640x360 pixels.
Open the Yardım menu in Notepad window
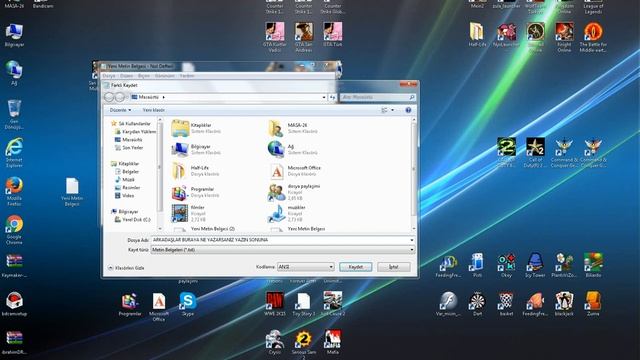(187, 76)
